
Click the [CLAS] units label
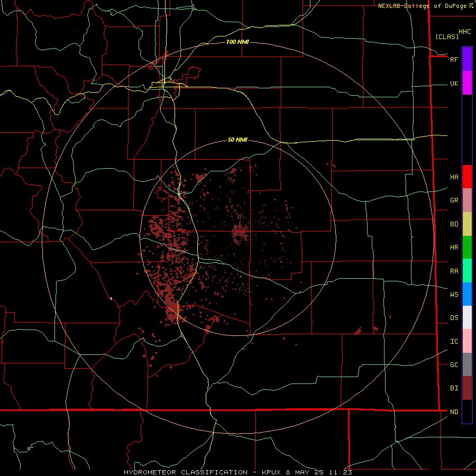[x=447, y=36]
